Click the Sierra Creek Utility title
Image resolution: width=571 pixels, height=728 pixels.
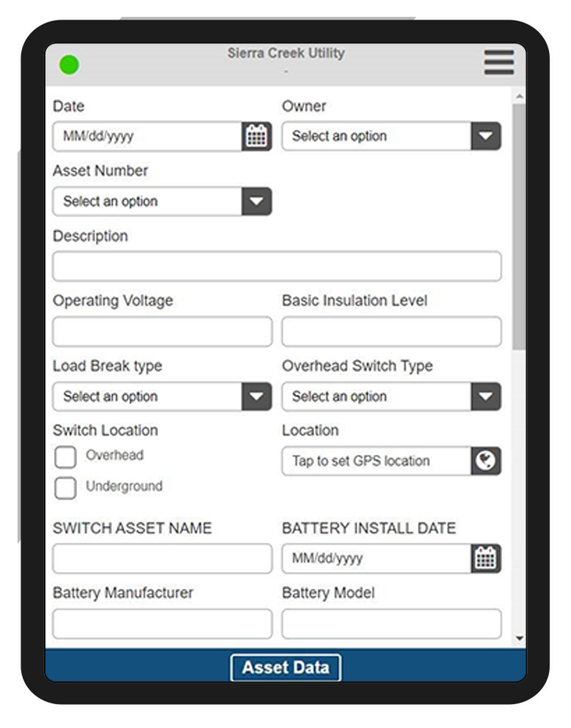pos(286,53)
